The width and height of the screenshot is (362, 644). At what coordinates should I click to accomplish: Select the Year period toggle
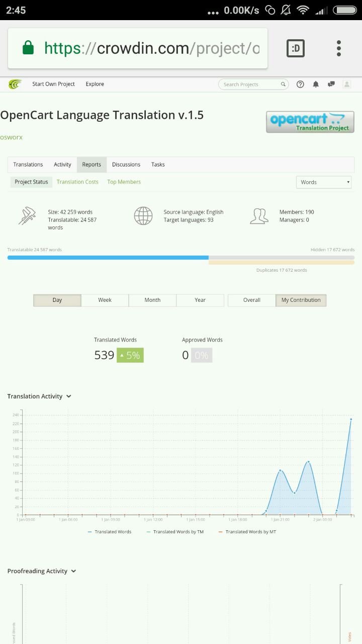[x=200, y=300]
